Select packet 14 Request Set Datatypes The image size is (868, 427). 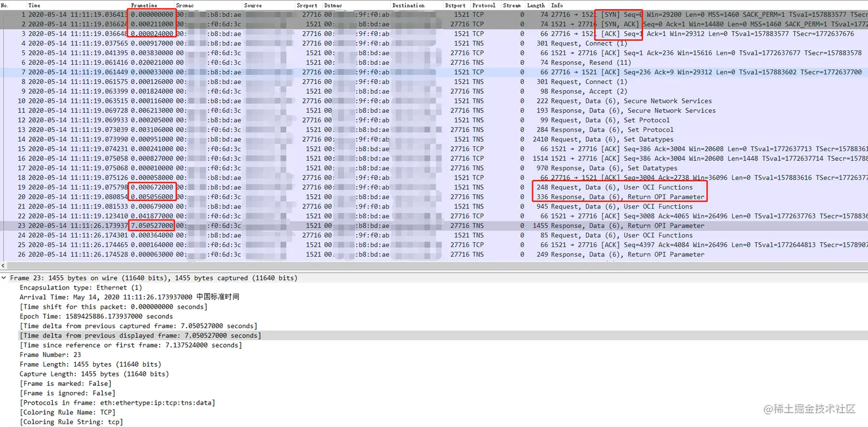tap(434, 139)
